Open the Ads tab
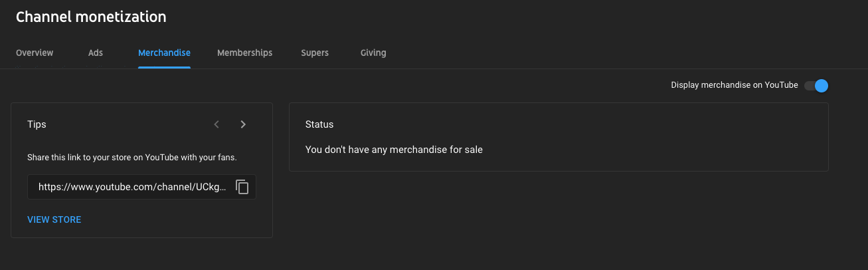 point(96,53)
